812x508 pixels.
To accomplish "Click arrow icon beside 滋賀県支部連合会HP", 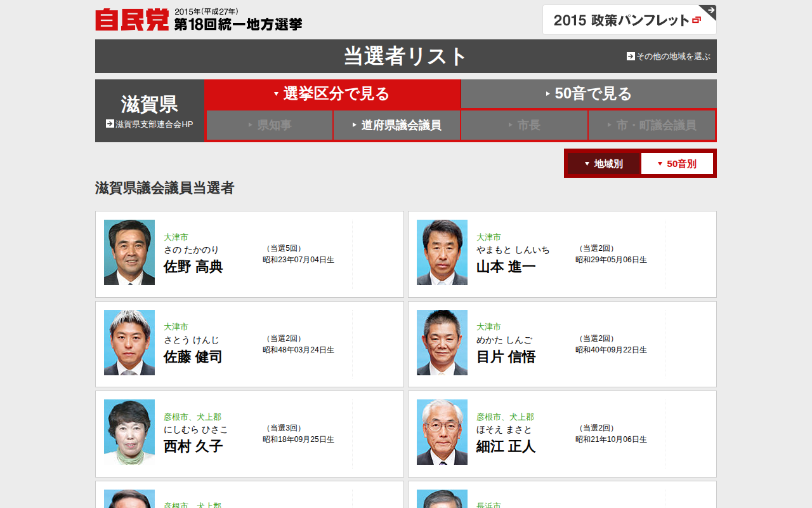I will [x=110, y=124].
